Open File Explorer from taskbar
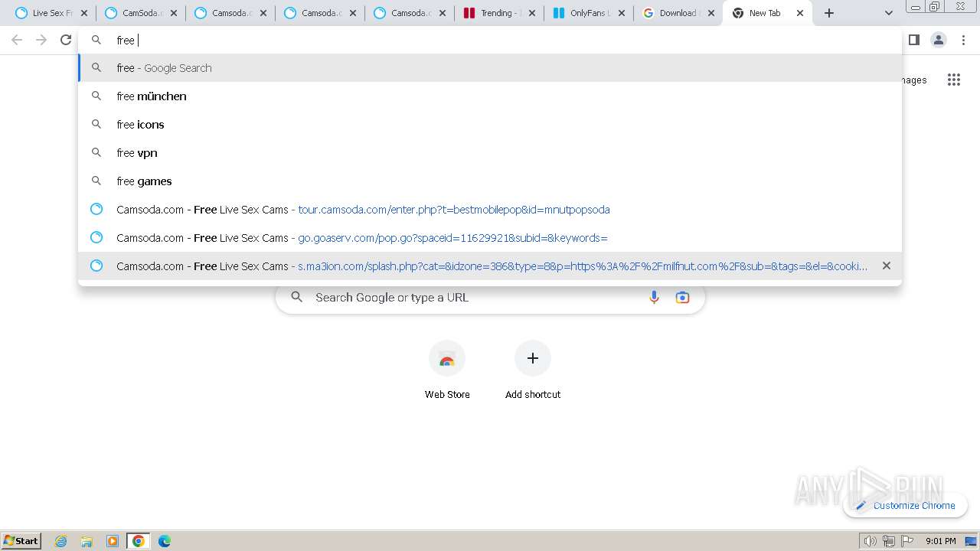Screen dimensions: 980x551 87,541
